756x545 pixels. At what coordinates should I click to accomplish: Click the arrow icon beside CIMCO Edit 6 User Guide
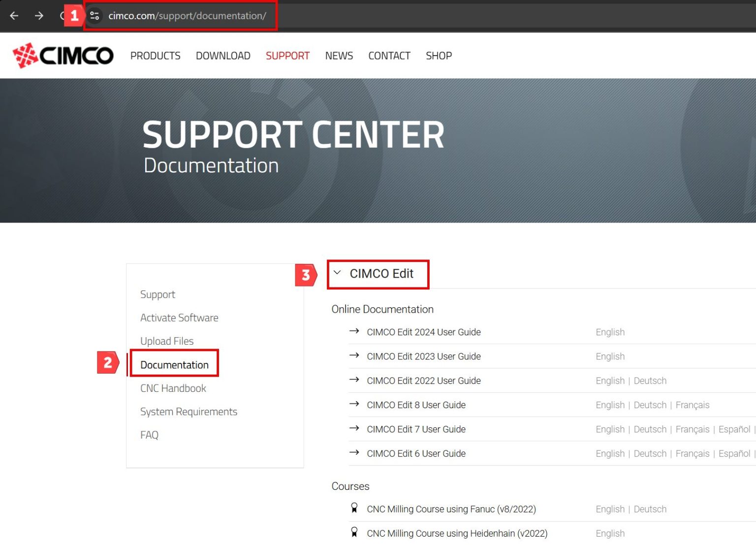pos(354,452)
